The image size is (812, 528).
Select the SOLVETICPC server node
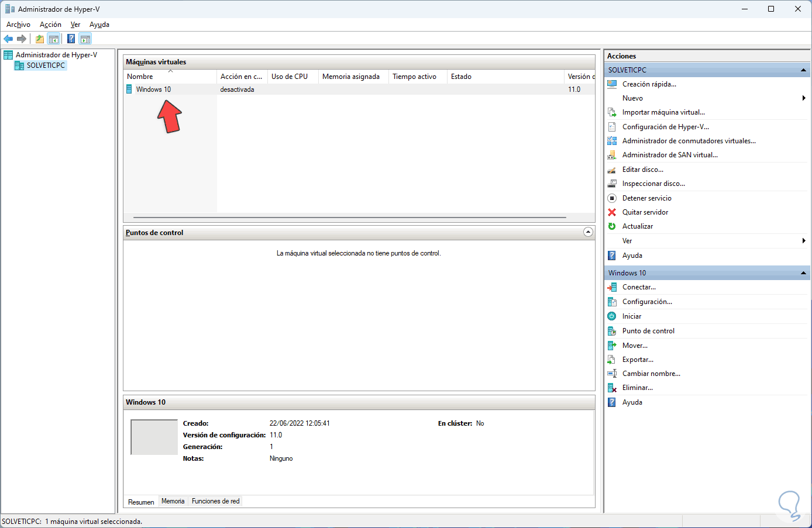click(46, 65)
